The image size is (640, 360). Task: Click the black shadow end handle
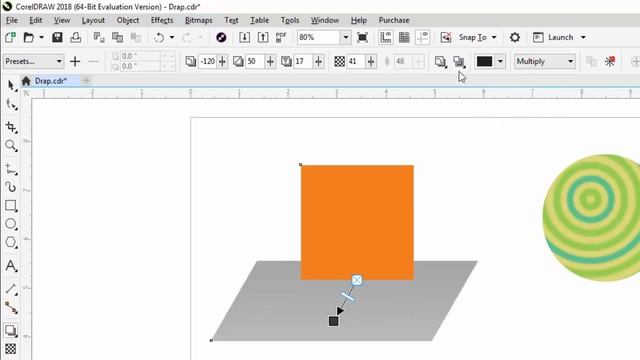click(333, 321)
